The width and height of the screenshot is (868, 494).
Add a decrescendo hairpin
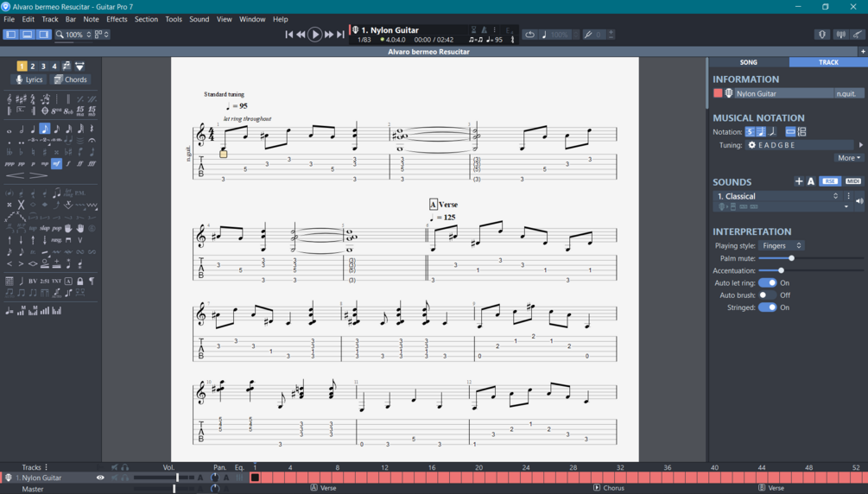(x=38, y=175)
